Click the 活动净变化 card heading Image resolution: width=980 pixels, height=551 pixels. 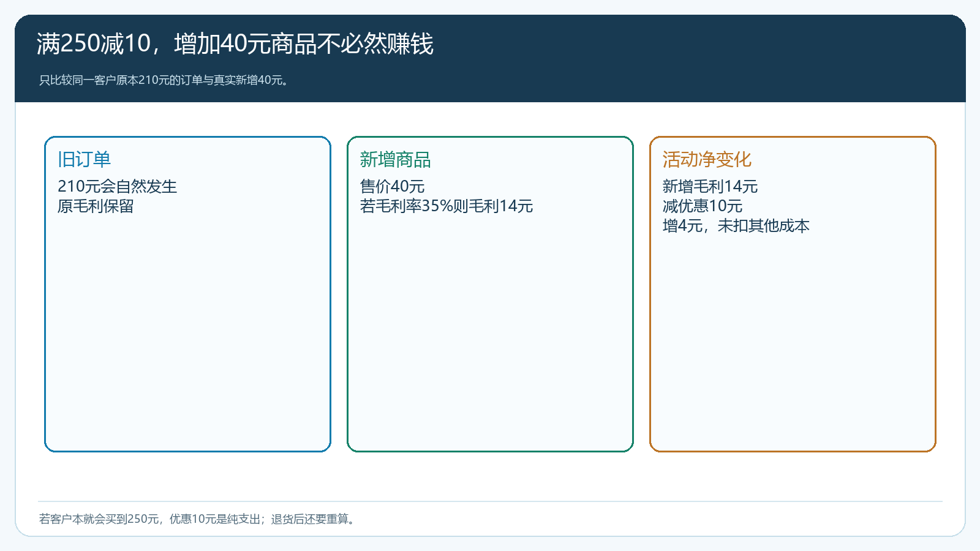coord(707,160)
